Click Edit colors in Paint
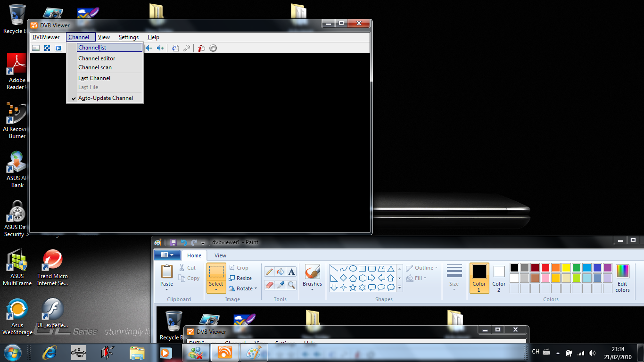Image resolution: width=644 pixels, height=362 pixels. [x=622, y=279]
